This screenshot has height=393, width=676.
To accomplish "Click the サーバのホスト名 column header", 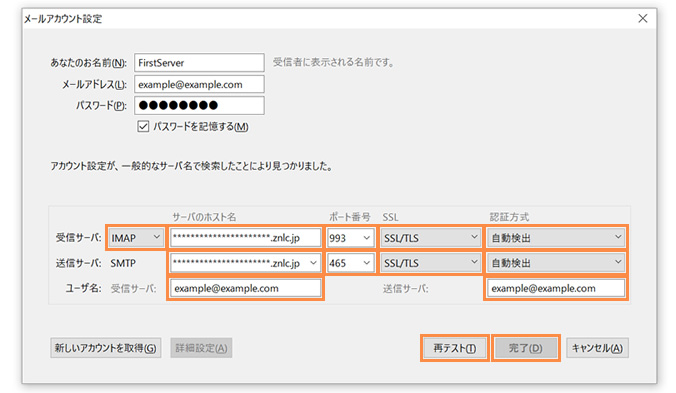I will [x=204, y=217].
